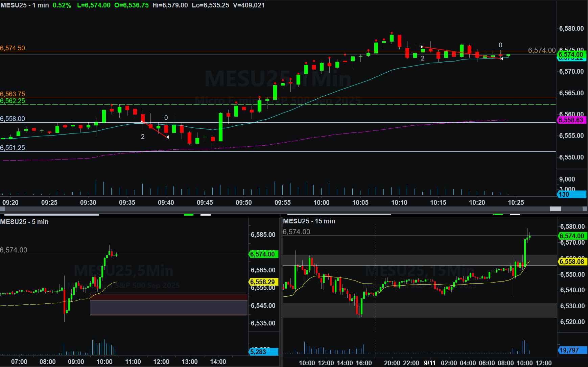This screenshot has width=588, height=367.
Task: Select the MESU25 - 5 min chart title
Action: click(x=24, y=222)
